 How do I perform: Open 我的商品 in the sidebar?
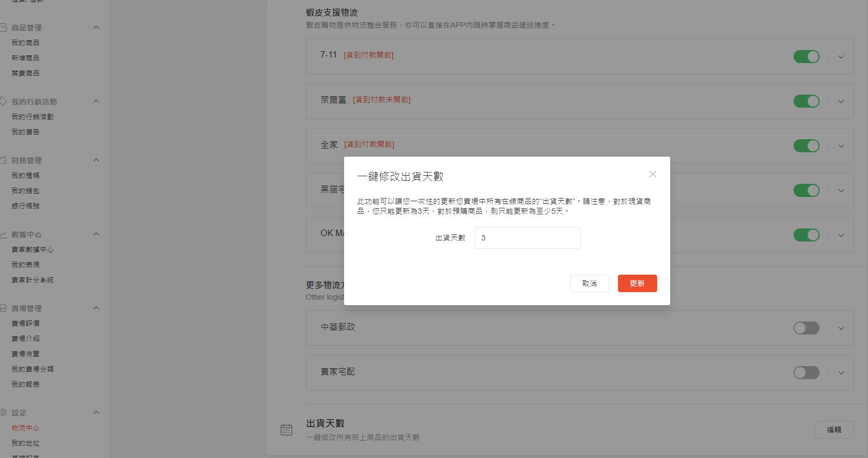(x=26, y=42)
